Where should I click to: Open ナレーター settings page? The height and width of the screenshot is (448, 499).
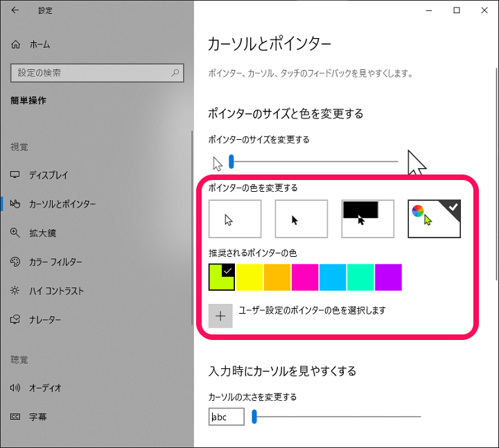[x=45, y=320]
